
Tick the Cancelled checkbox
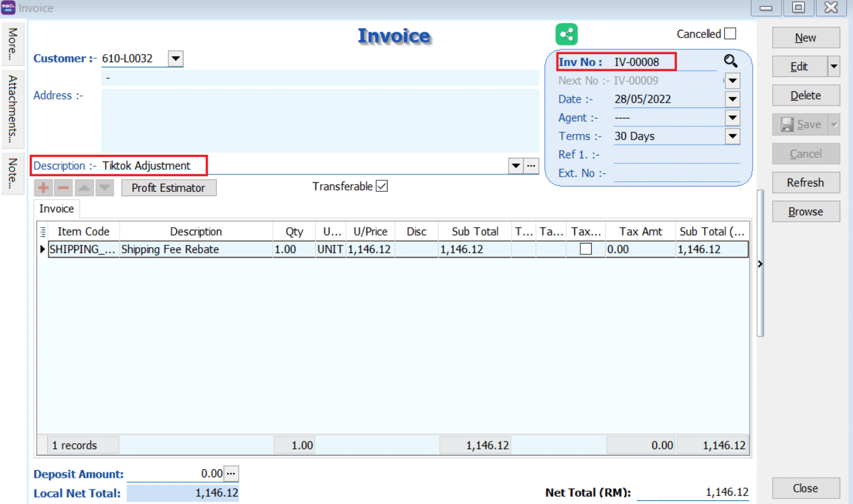[x=730, y=33]
